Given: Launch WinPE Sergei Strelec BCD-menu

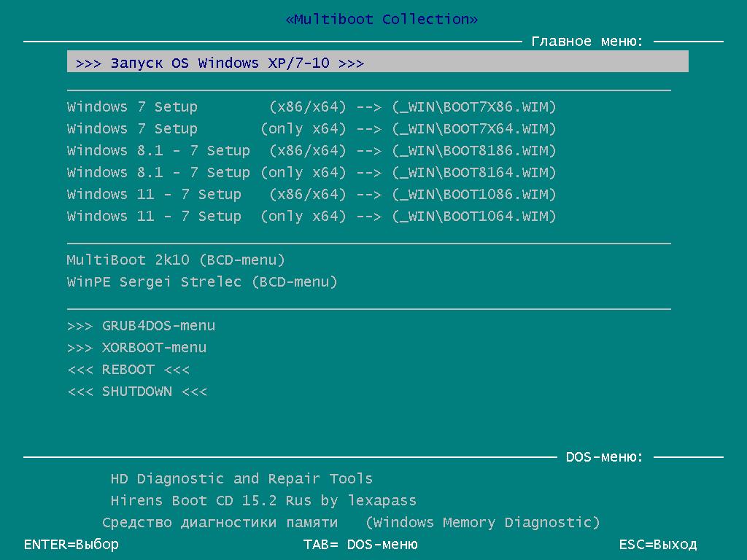Looking at the screenshot, I should pos(202,282).
